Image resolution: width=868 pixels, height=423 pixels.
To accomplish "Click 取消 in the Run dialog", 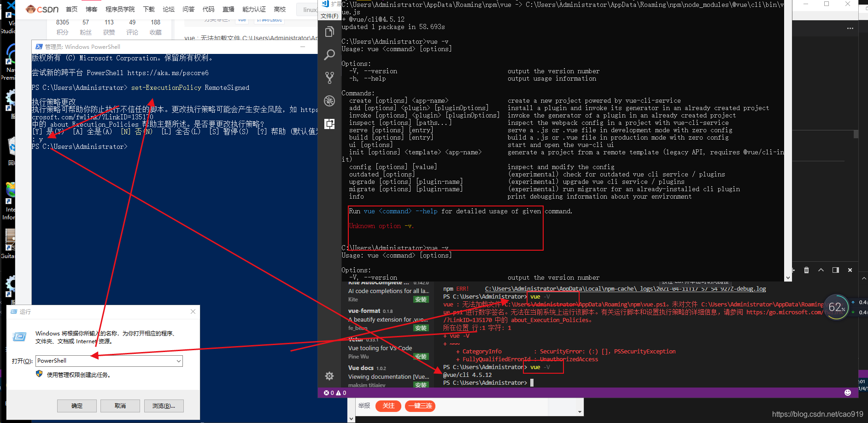I will tap(120, 406).
